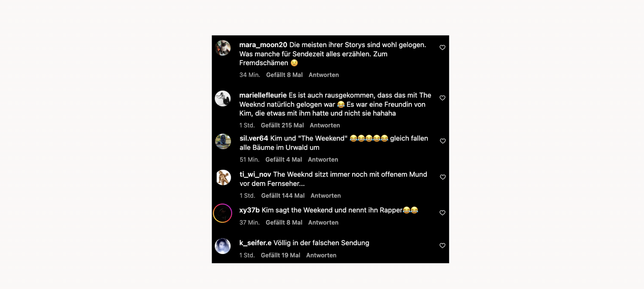644x289 pixels.
Task: Click xy37b's rainbow story ring avatar
Action: pos(223,213)
